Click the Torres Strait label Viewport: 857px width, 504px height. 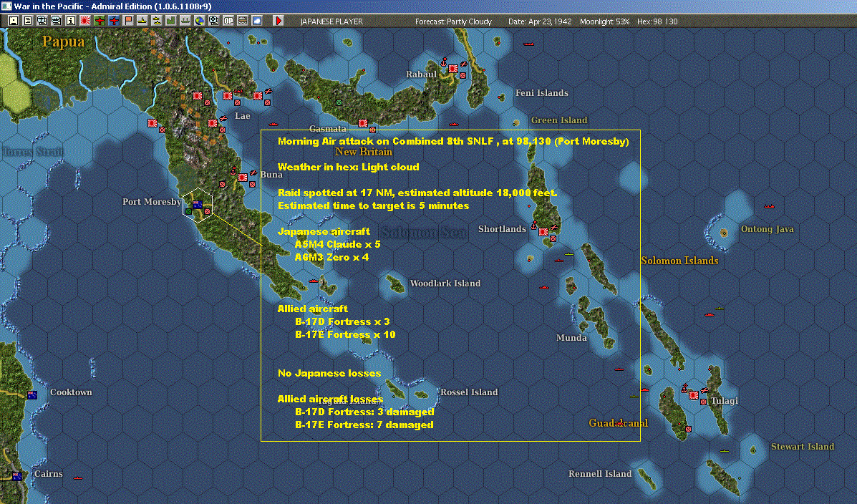pyautogui.click(x=33, y=152)
